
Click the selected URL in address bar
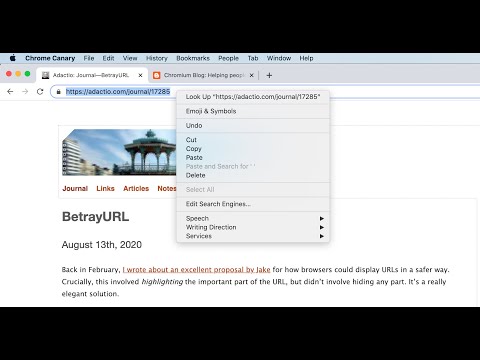click(x=118, y=91)
